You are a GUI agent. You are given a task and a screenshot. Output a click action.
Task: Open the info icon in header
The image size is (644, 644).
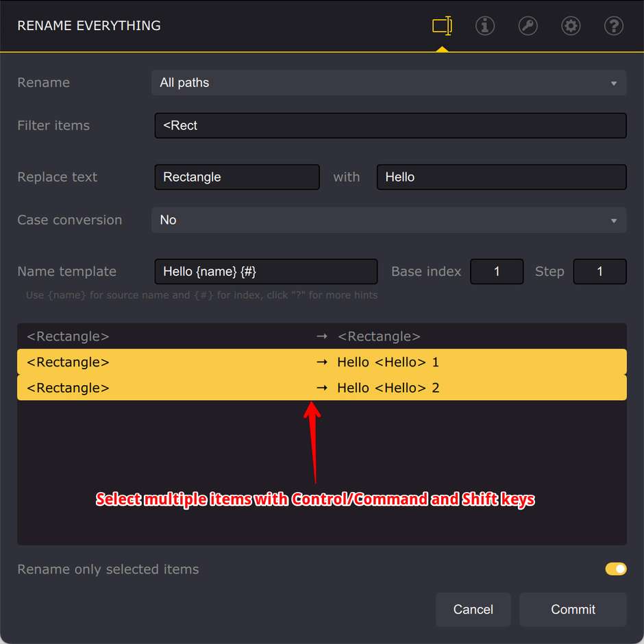tap(484, 25)
